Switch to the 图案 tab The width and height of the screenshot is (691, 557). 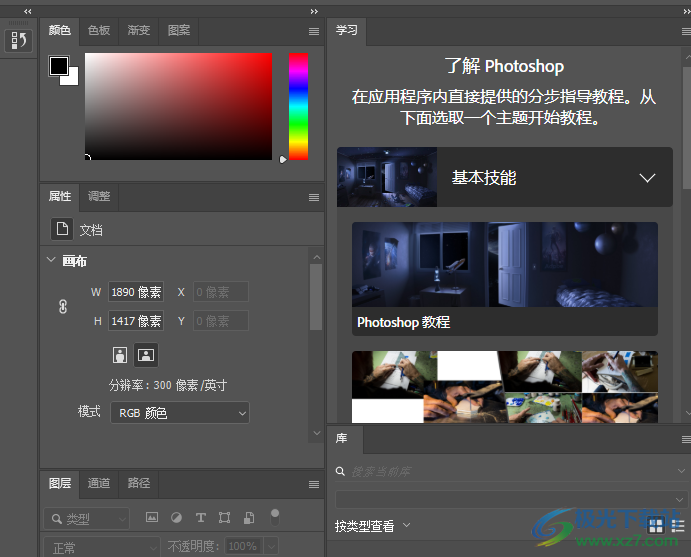178,30
